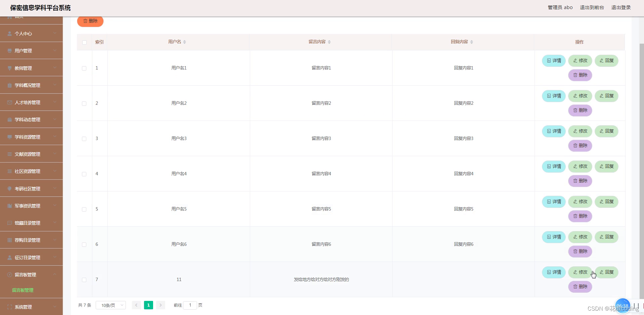The width and height of the screenshot is (644, 315).
Task: Sort 用户名 column using sort arrows
Action: click(x=185, y=42)
